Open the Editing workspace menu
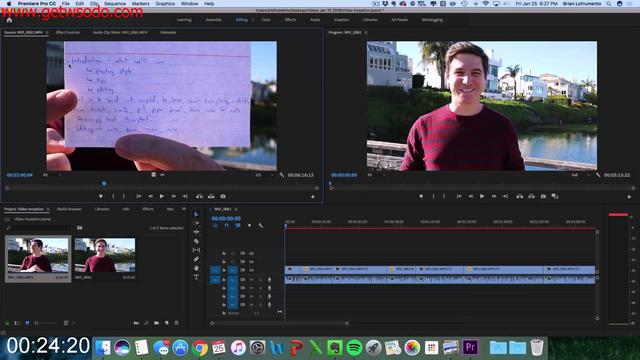Viewport: 640px width, 360px height. tap(253, 20)
